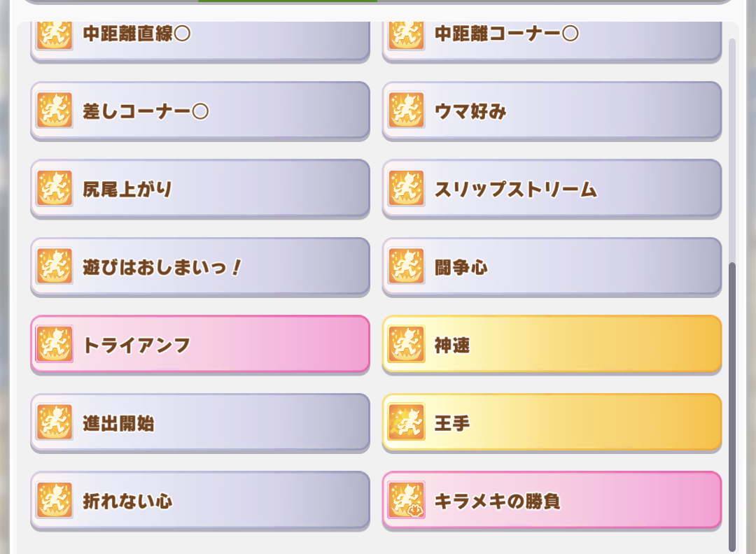Click the skill icon next to 闘争心
The height and width of the screenshot is (554, 756).
407,267
